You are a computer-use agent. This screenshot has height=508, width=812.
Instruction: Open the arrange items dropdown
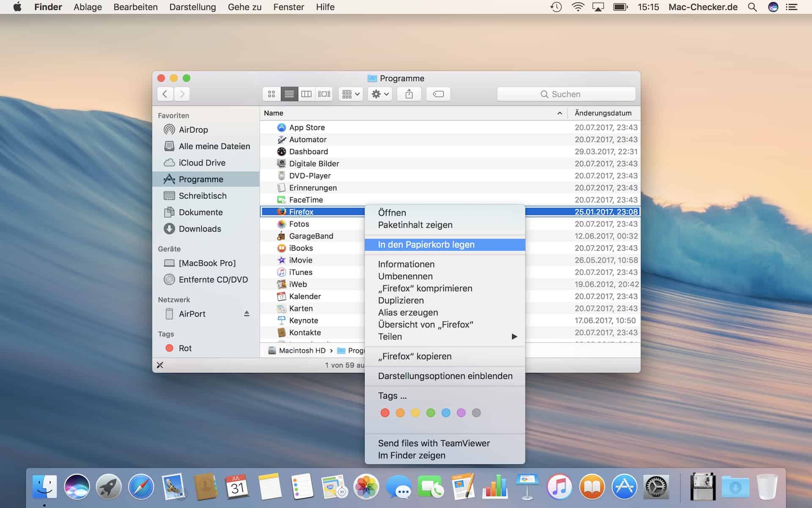351,94
